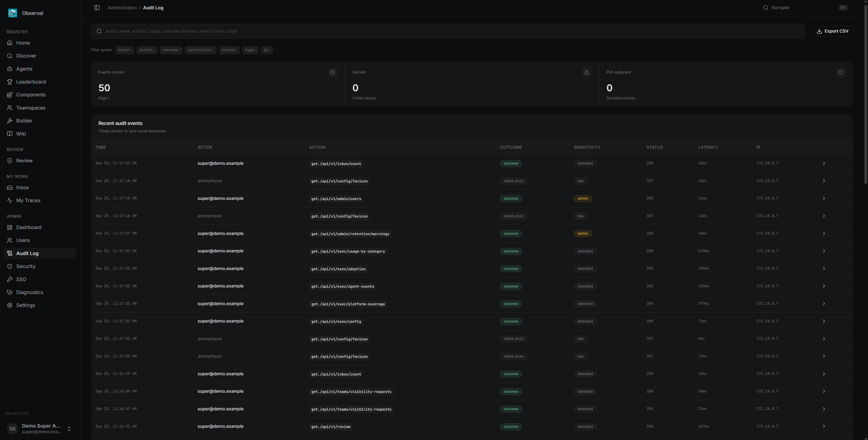This screenshot has width=868, height=440.
Task: Expand the exec/usage-by-category event row
Action: [824, 251]
